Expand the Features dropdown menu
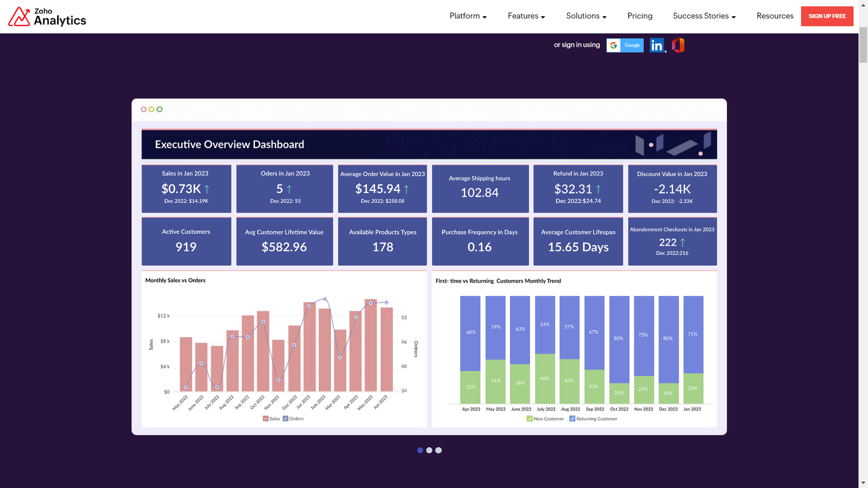Screen dimensions: 868x488 [526, 16]
